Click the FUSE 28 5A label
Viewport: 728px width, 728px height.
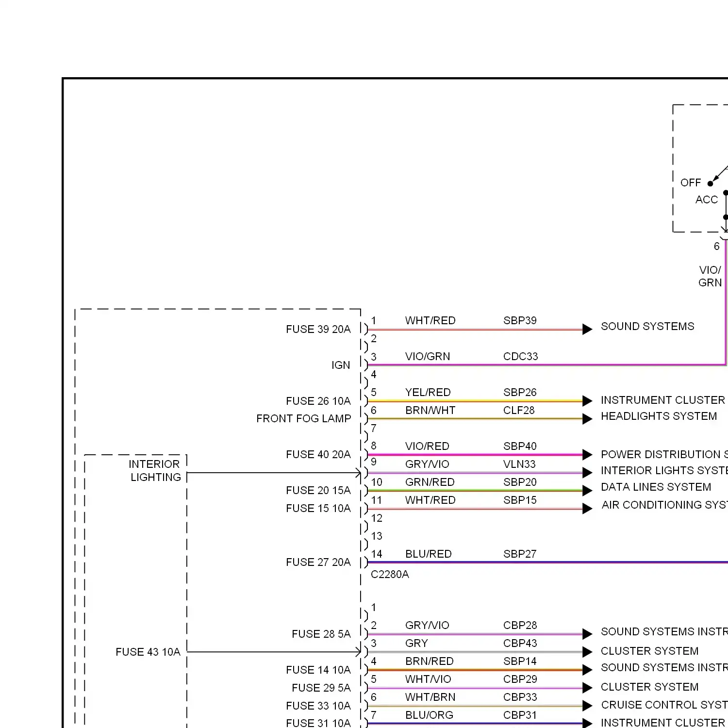[x=321, y=634]
